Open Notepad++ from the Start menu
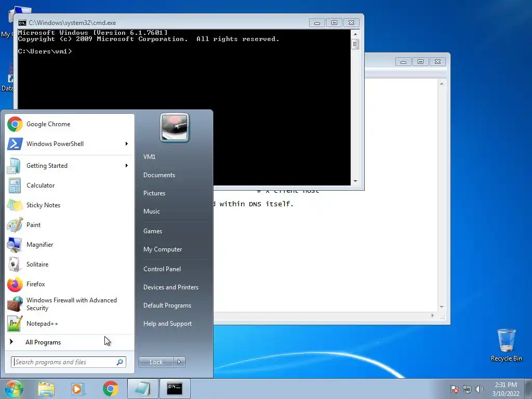 (x=70, y=324)
